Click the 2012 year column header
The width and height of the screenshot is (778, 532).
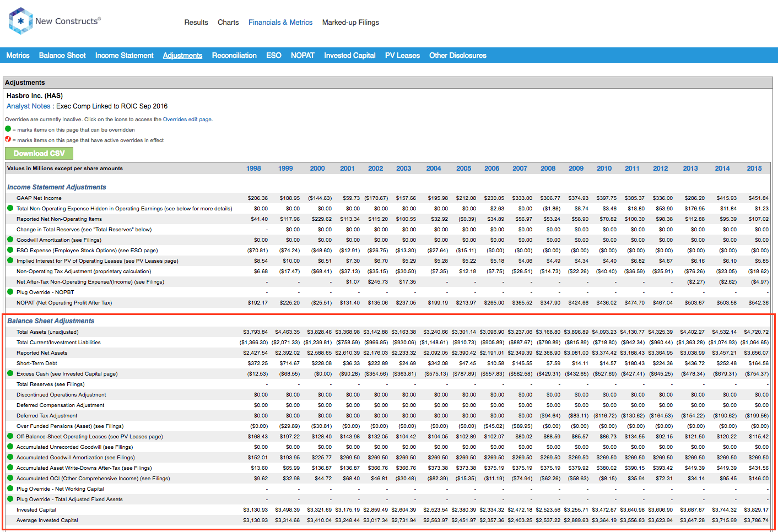[661, 169]
